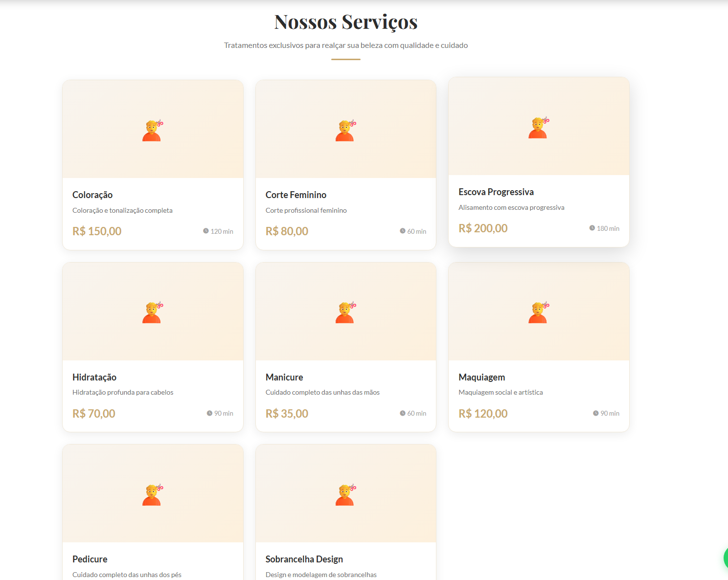
Task: Click the R$ 70,00 price
Action: [94, 414]
